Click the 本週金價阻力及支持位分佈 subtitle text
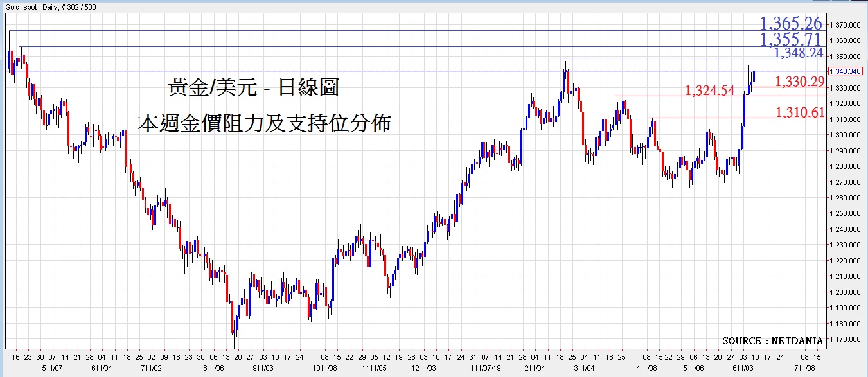 point(264,121)
